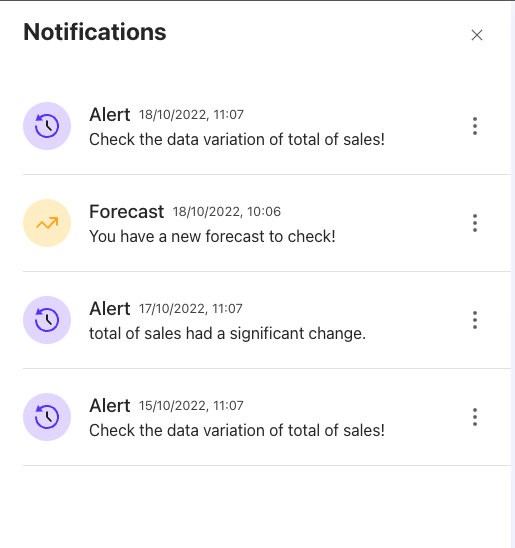Open the three-dot menu for the Forecast notification
Image resolution: width=515 pixels, height=548 pixels.
coord(475,223)
